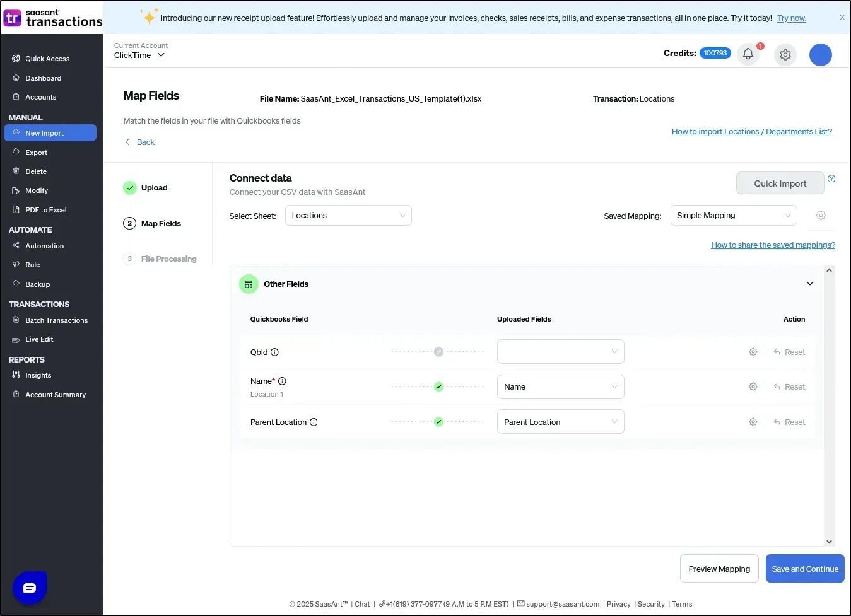Open the Select Sheet Locations dropdown
Image resolution: width=851 pixels, height=616 pixels.
point(348,216)
